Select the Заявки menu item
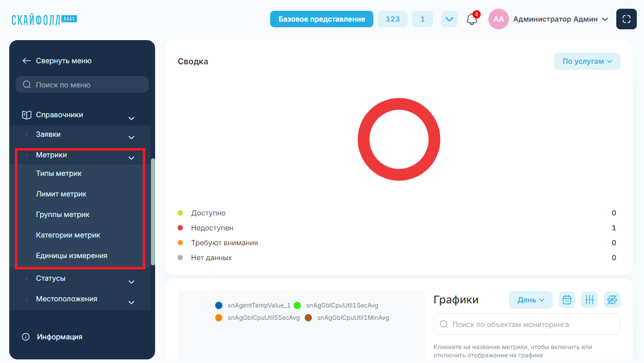Image resolution: width=644 pixels, height=363 pixels. pos(48,134)
